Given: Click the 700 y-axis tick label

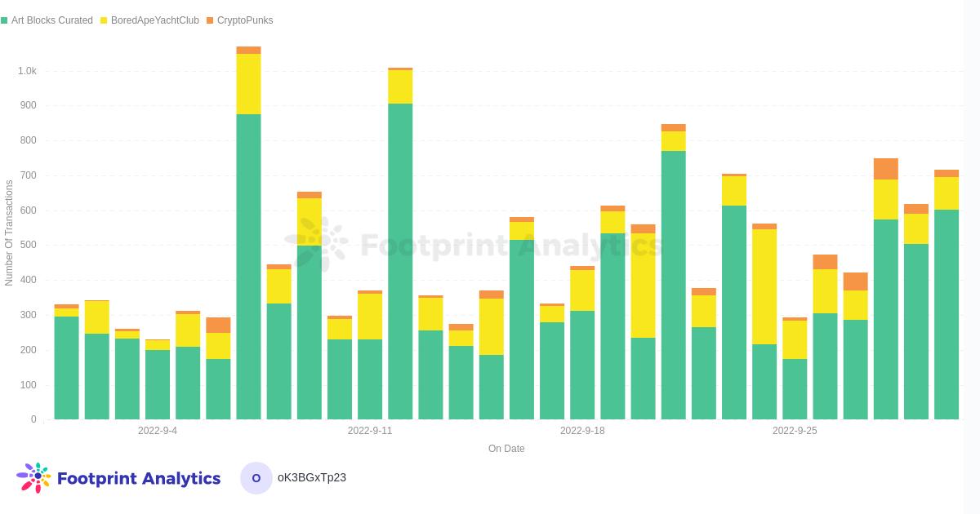Looking at the screenshot, I should (29, 175).
